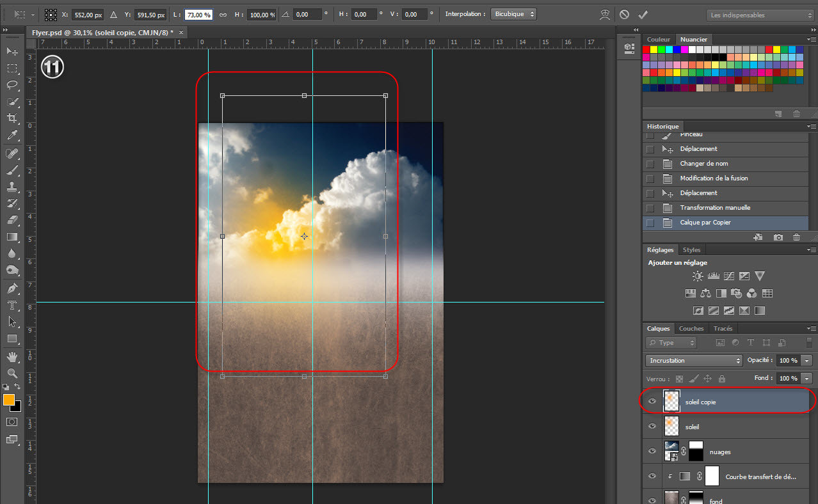Click the X position input field

(x=86, y=14)
